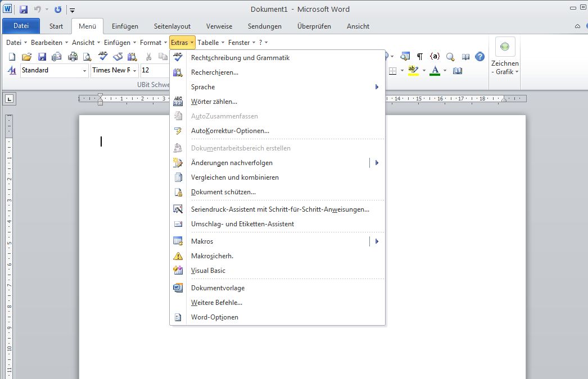Open the Times New Roman font dropdown
The image size is (588, 379).
pos(134,71)
